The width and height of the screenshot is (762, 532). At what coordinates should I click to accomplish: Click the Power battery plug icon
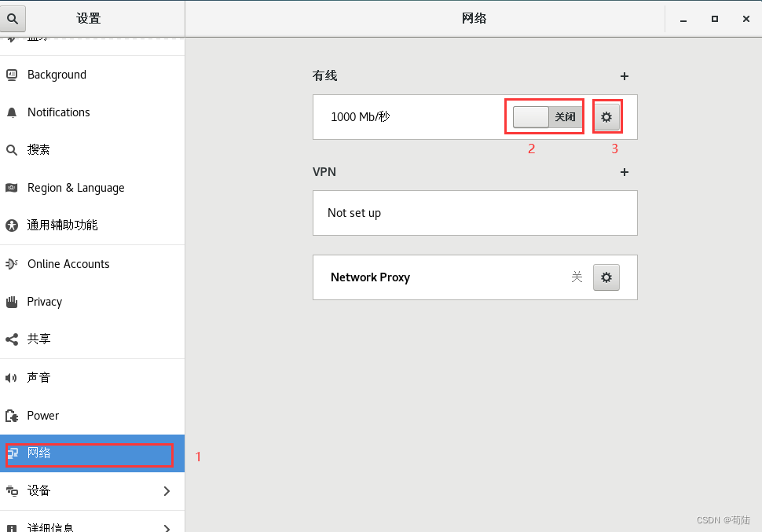point(12,416)
